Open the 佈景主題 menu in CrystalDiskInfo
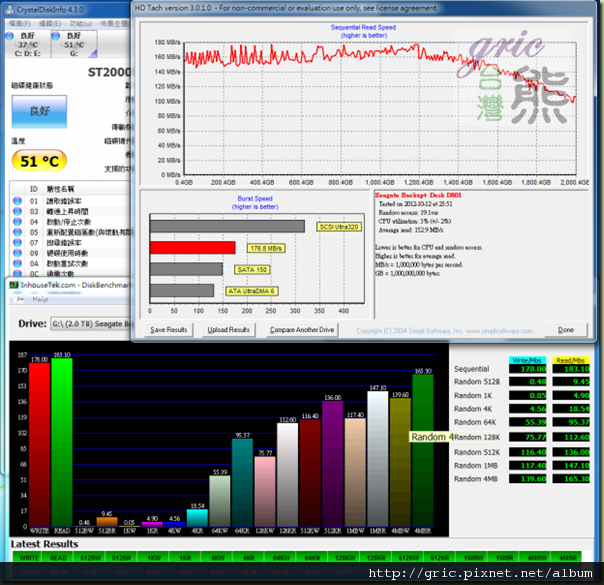Image resolution: width=604 pixels, height=585 pixels. [115, 24]
